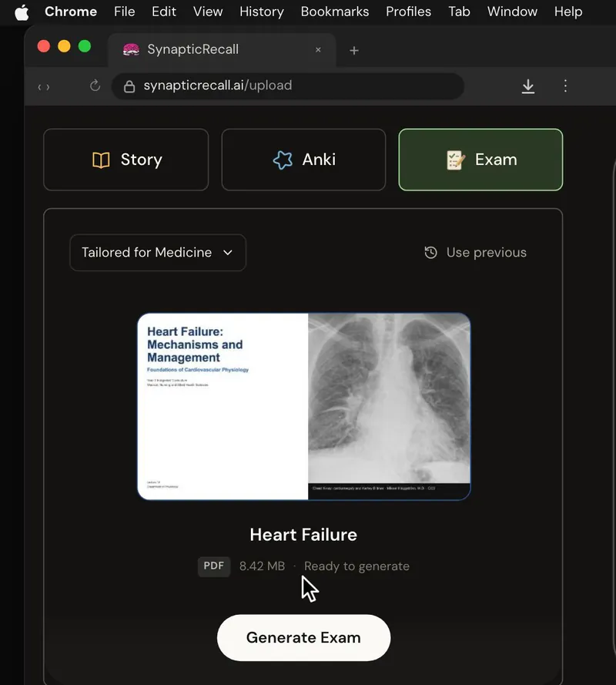Switch to Anki mode
This screenshot has height=685, width=616.
(303, 159)
